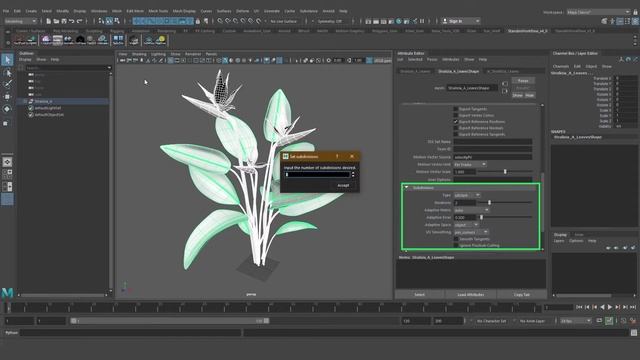Click the Sign In button
Viewport: 640px width, 360px height.
[x=460, y=21]
